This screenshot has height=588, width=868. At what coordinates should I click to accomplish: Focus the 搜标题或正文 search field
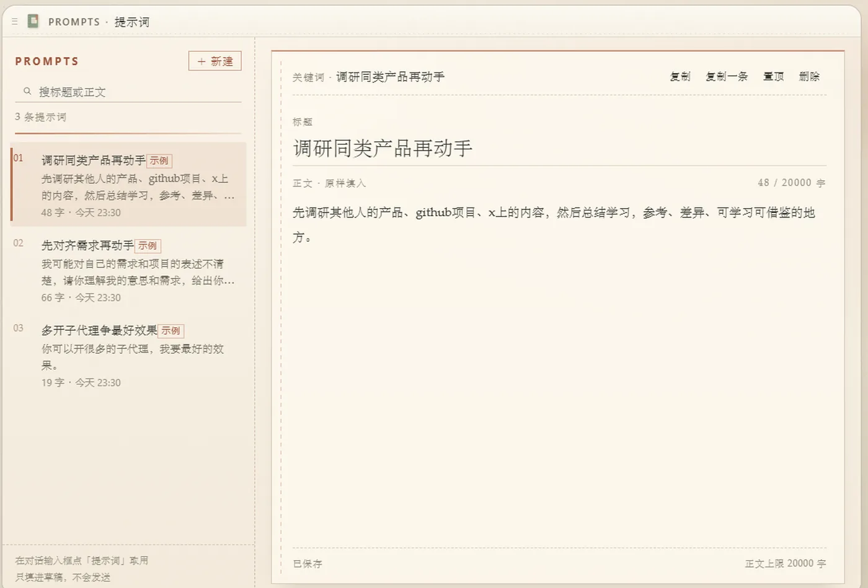(x=128, y=92)
